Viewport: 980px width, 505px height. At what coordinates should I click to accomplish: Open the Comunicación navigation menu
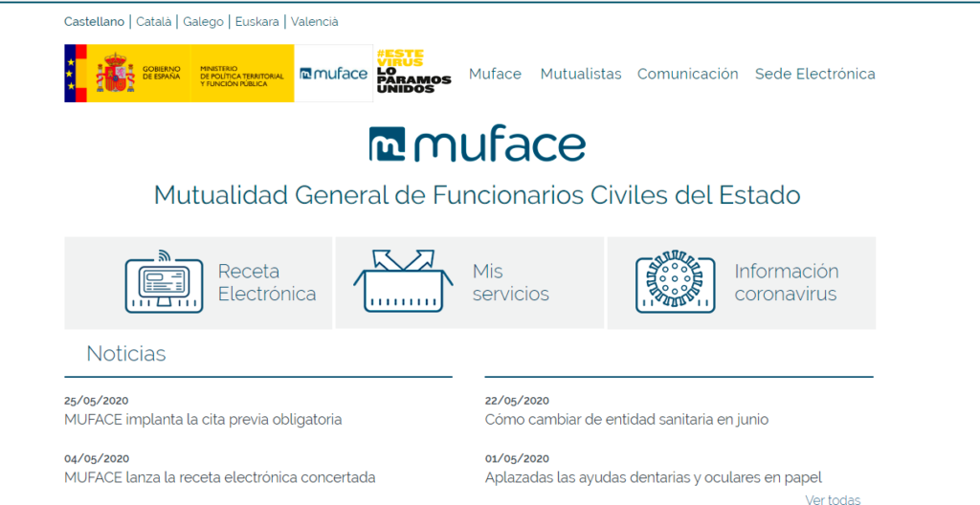coord(687,74)
